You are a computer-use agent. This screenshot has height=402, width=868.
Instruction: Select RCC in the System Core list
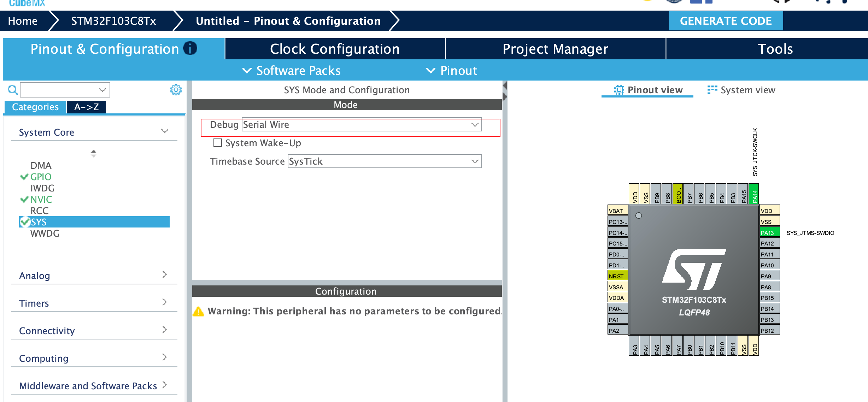pyautogui.click(x=40, y=211)
